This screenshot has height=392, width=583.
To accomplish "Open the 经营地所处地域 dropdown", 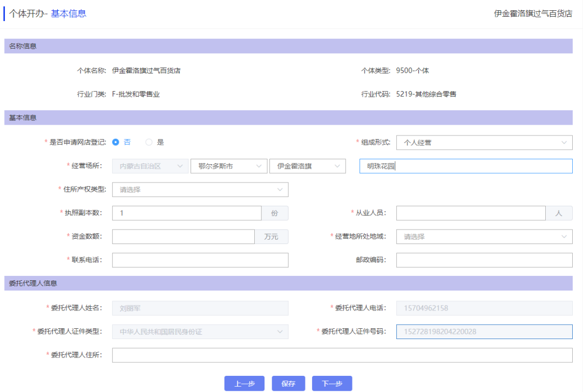I will [x=483, y=236].
